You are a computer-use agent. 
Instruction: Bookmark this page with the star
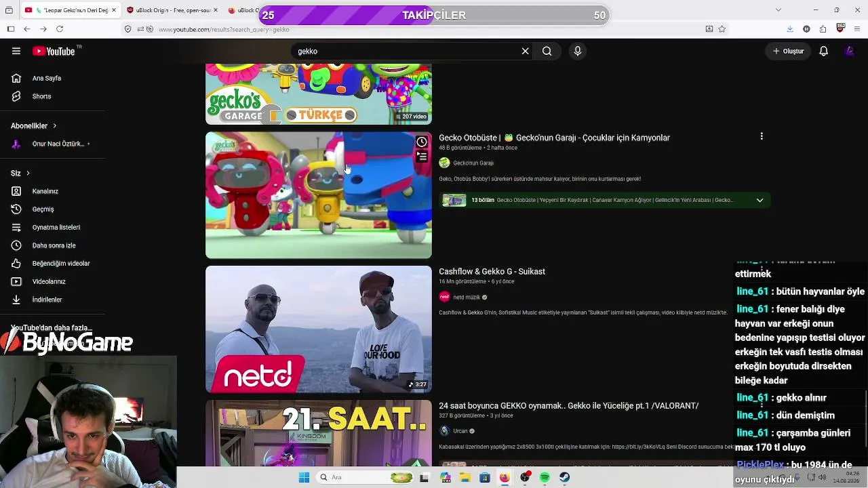click(x=722, y=29)
